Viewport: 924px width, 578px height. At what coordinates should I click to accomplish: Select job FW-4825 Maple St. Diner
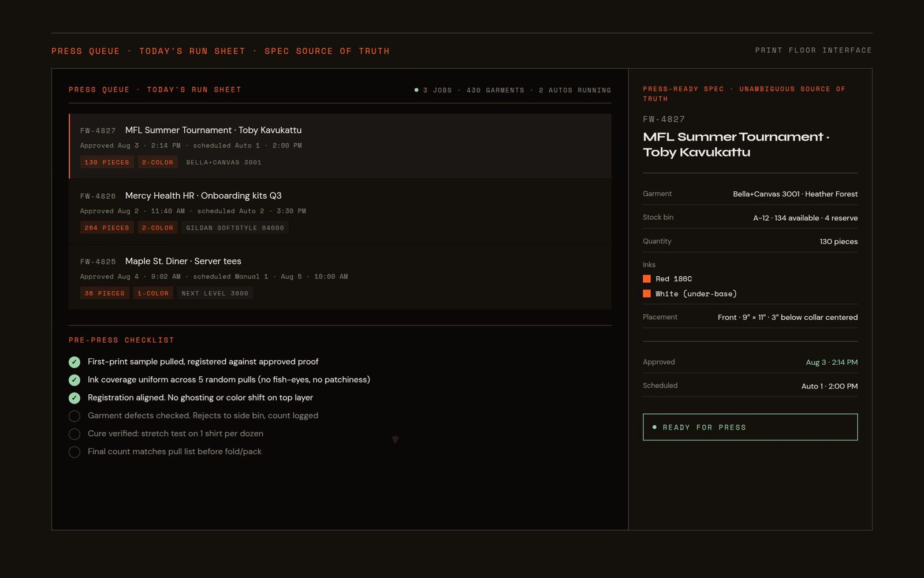coord(340,277)
